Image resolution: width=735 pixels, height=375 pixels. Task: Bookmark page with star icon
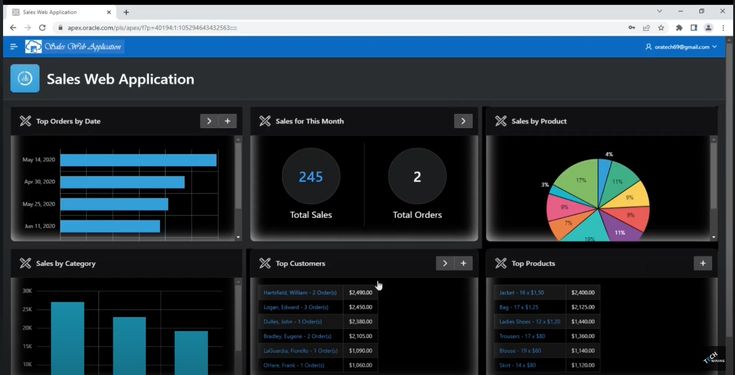click(x=661, y=28)
